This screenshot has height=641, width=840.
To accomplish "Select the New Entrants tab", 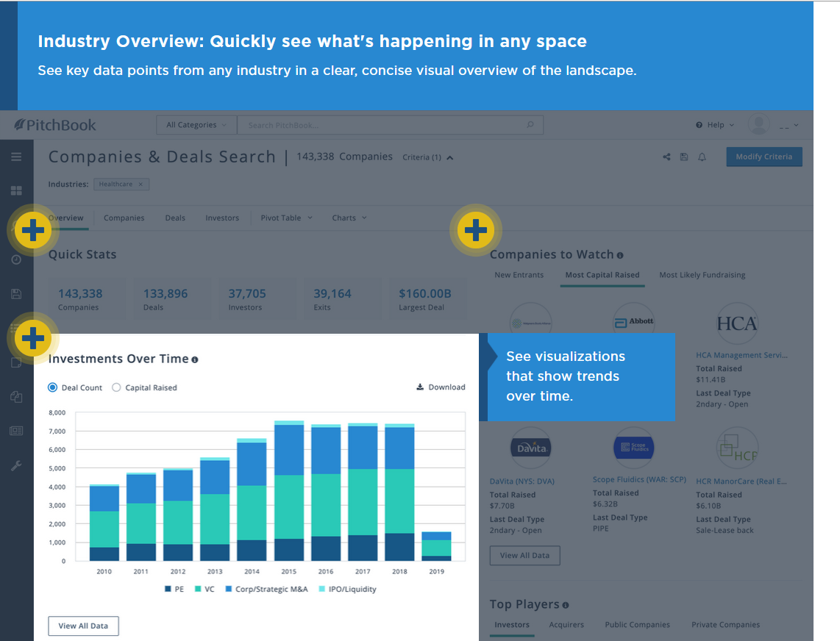I will pyautogui.click(x=519, y=275).
